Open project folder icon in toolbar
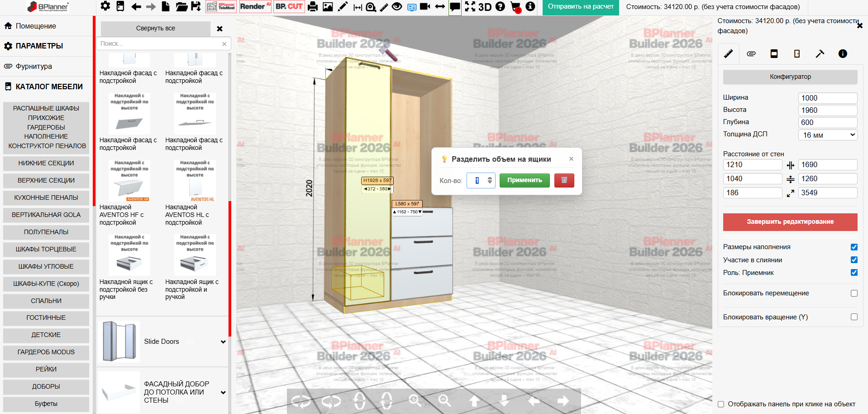The image size is (868, 414). coord(181,6)
